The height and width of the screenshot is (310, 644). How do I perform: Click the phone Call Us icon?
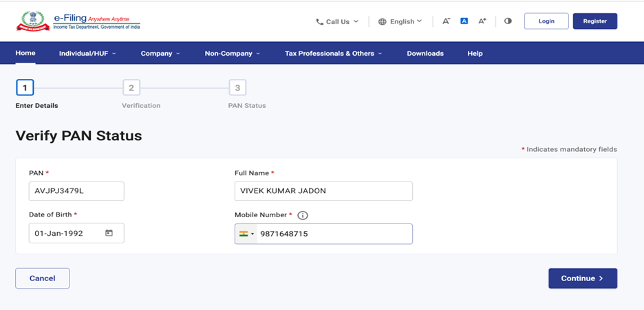319,22
